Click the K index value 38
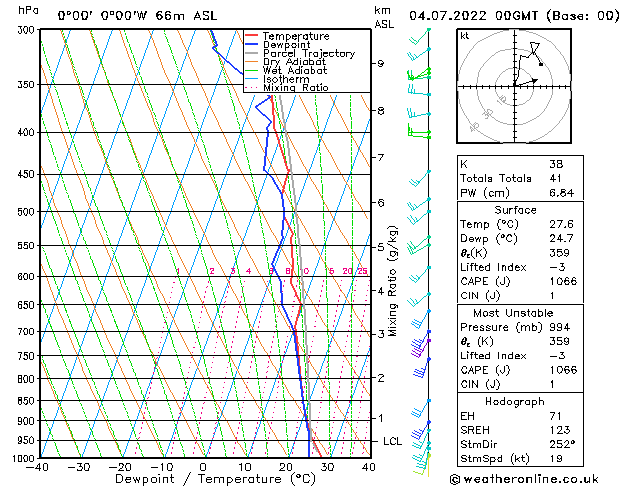 (556, 164)
